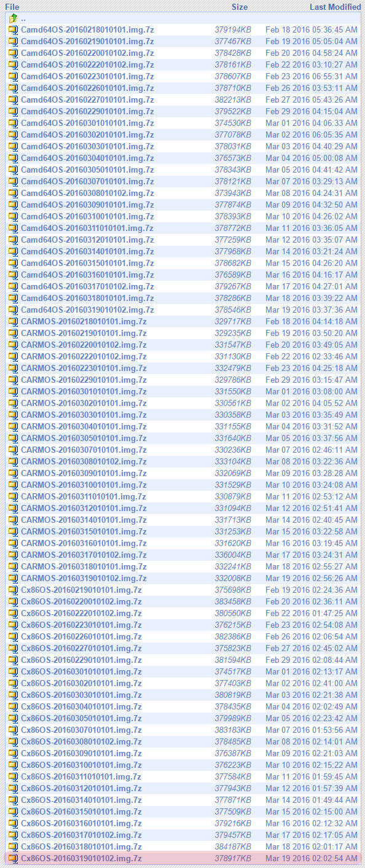
Task: Click archive icon for Cx86OS-20160219010101.img.7z
Action: coord(13,590)
